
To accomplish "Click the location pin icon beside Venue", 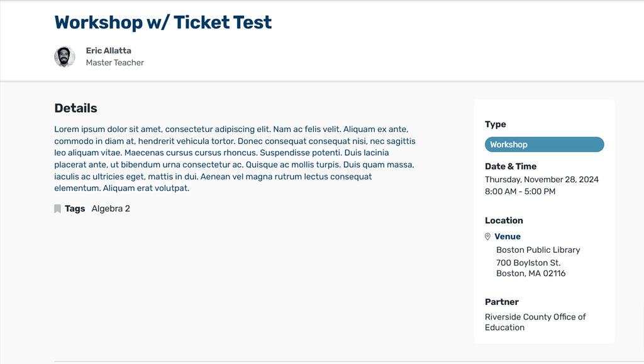I will point(487,236).
